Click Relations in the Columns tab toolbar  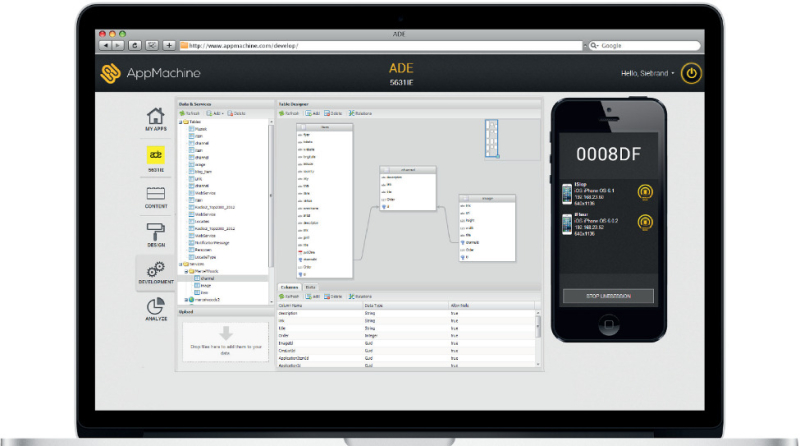pos(360,296)
